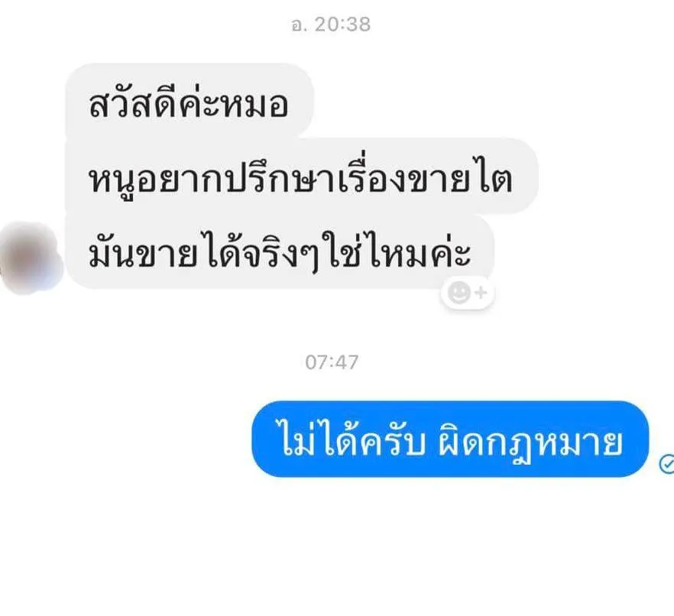
Task: Tap the gray bubble starting with "หนูอยากปรึกษา"
Action: [301, 177]
